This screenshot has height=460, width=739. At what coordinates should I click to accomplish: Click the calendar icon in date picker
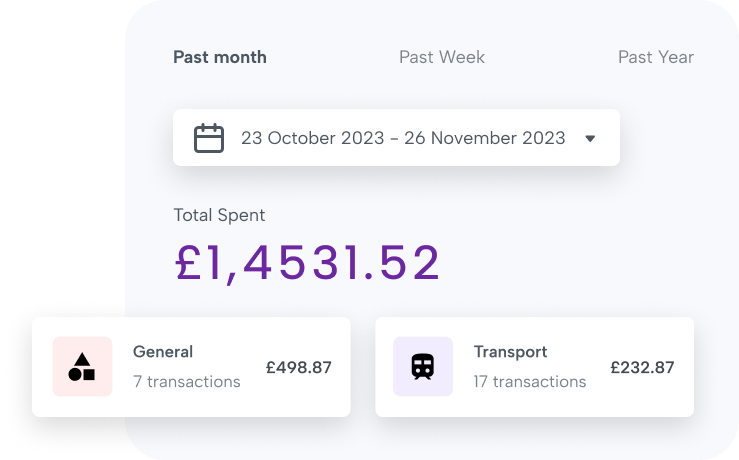coord(208,138)
